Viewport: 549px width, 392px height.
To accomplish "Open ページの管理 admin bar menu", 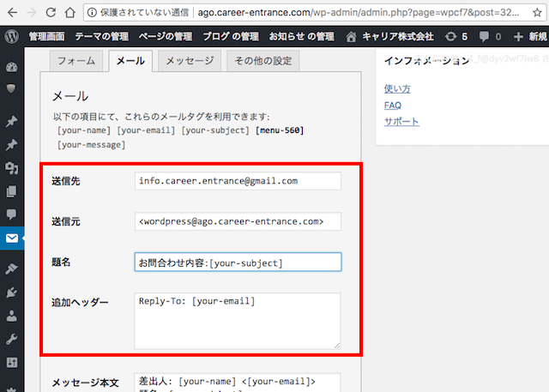I will pyautogui.click(x=166, y=36).
